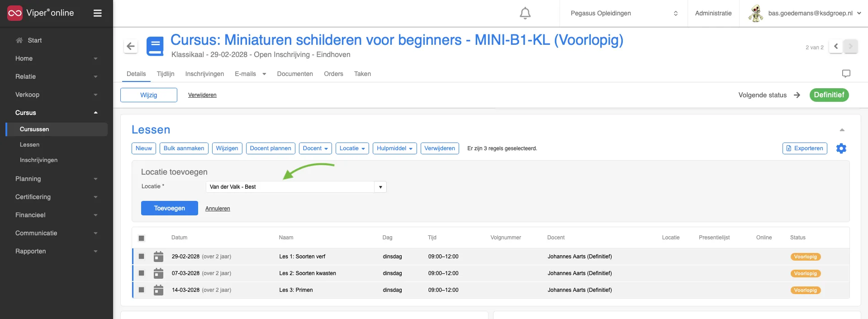Viewport: 868px width, 319px height.
Task: Switch to the Details tab
Action: point(136,74)
